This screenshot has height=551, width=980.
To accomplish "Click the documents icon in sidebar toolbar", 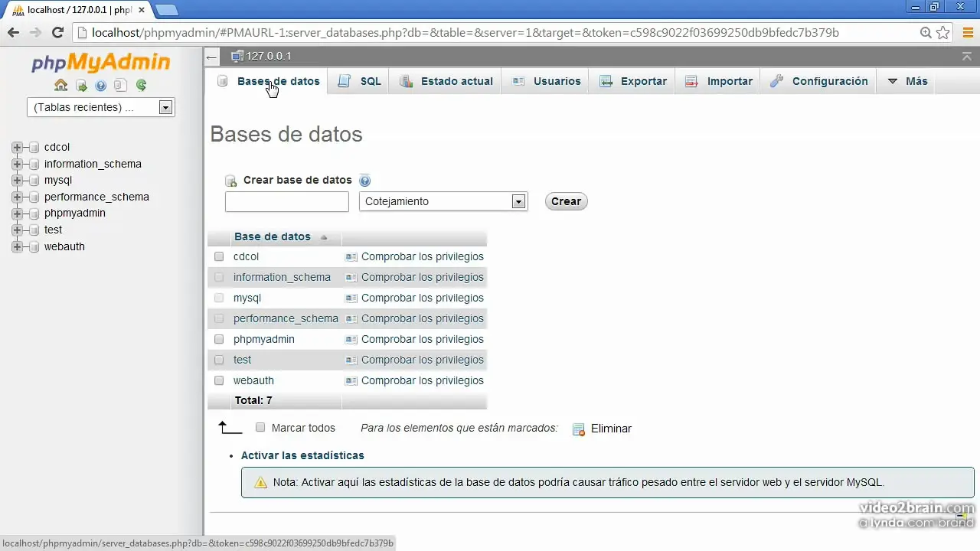I will [x=120, y=86].
